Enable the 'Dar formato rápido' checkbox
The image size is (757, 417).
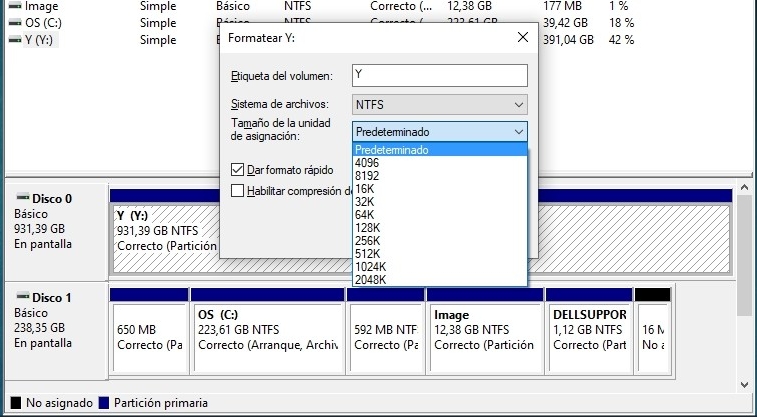238,170
